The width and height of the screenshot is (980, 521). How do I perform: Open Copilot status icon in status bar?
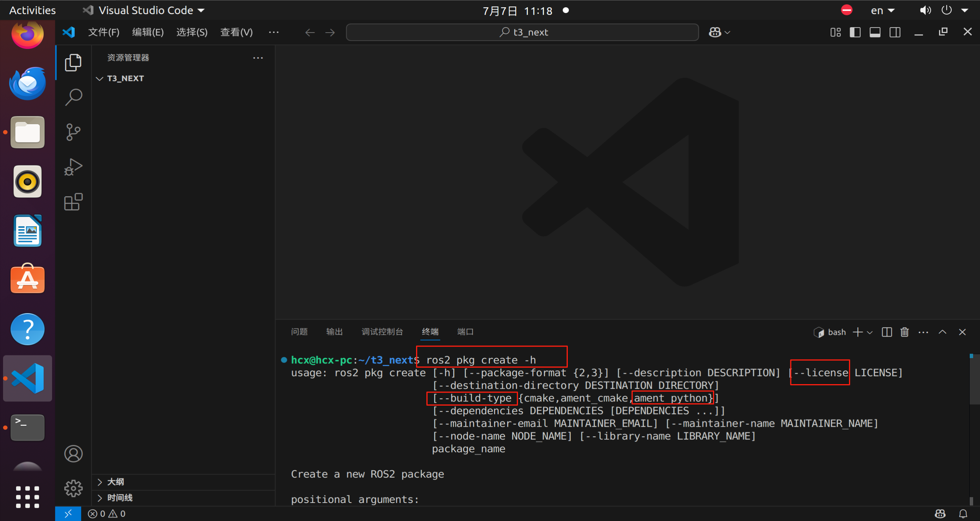point(940,514)
